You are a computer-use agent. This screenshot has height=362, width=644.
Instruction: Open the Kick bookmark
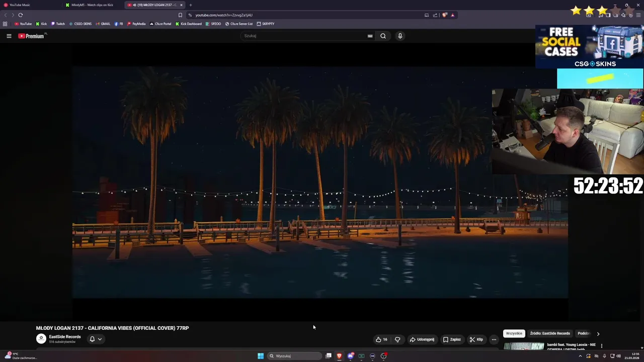click(41, 24)
